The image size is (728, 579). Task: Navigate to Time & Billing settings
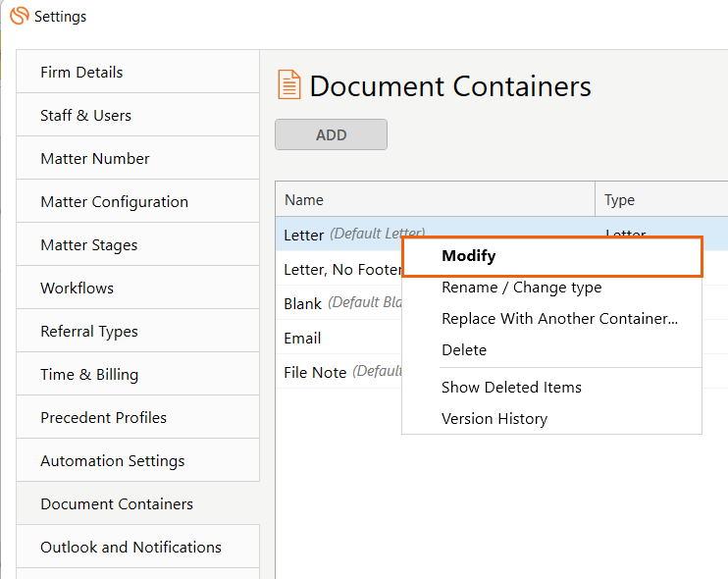89,375
